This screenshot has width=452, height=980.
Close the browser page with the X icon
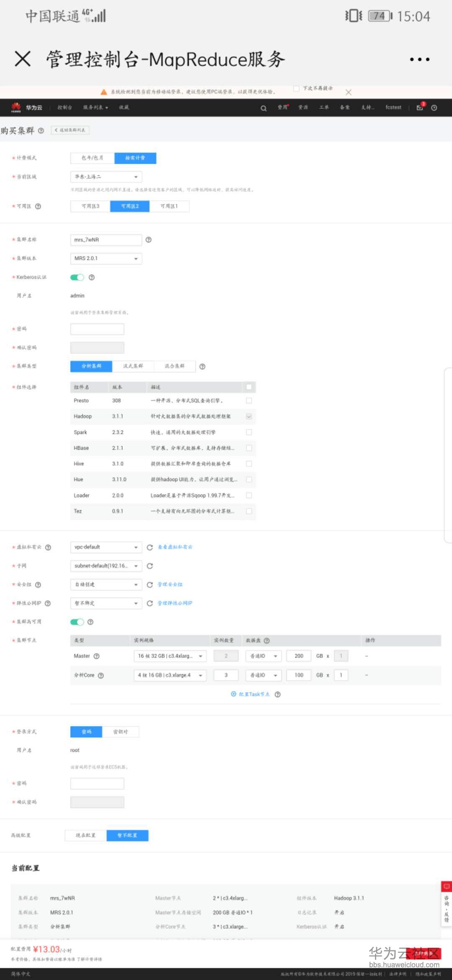[23, 59]
